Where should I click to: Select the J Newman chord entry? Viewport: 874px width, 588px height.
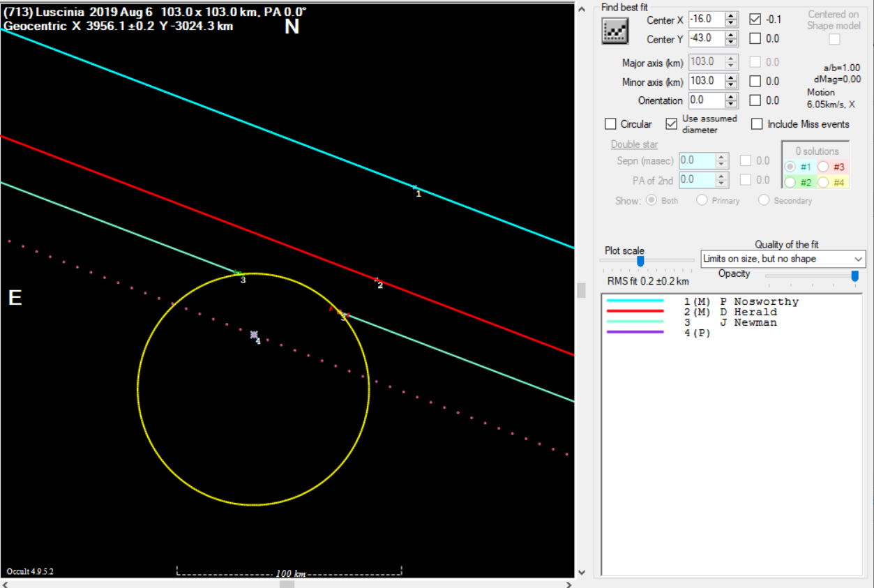coord(730,323)
